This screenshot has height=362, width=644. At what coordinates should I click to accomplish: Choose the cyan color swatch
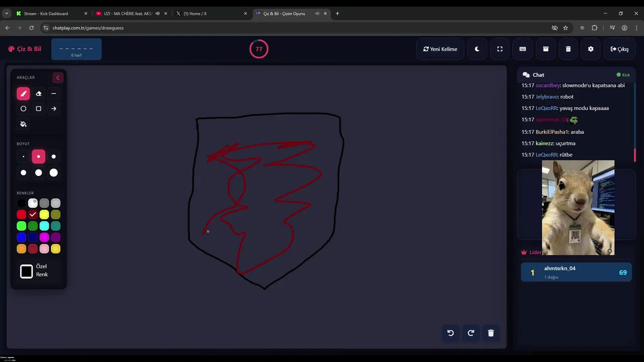[44, 226]
